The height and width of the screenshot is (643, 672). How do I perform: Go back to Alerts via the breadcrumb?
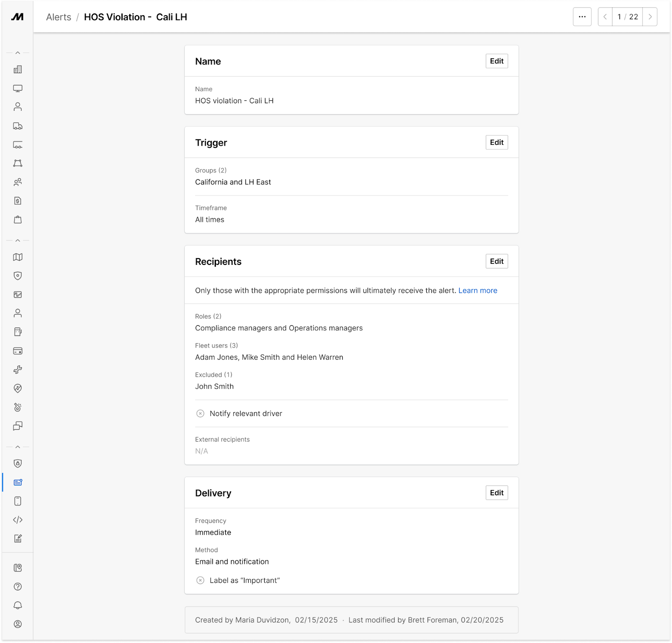(59, 17)
